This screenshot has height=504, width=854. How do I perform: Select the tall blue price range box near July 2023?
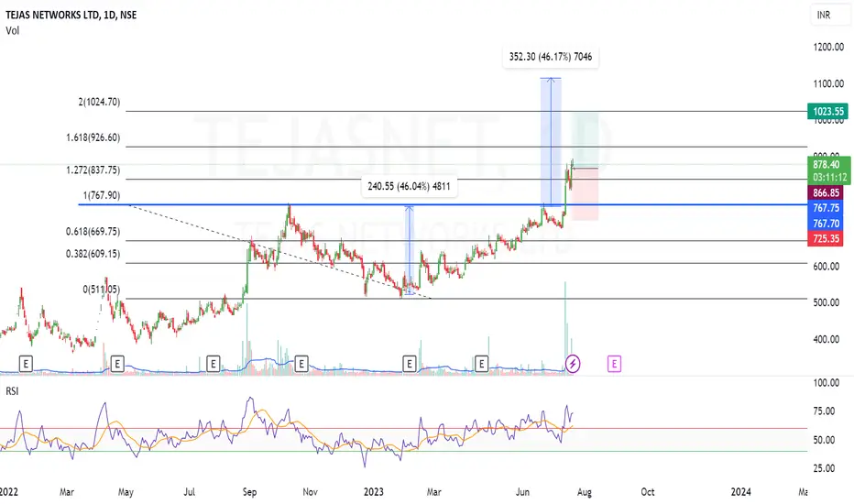(x=551, y=142)
